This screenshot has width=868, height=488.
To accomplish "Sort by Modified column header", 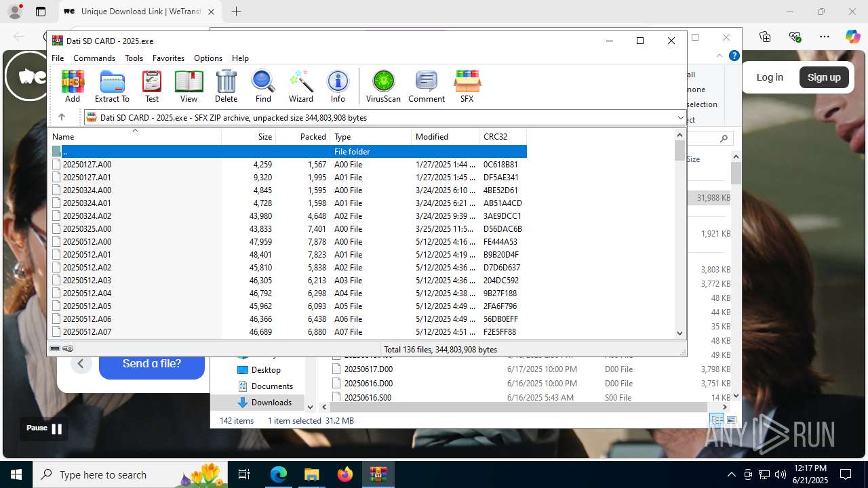I will point(446,137).
